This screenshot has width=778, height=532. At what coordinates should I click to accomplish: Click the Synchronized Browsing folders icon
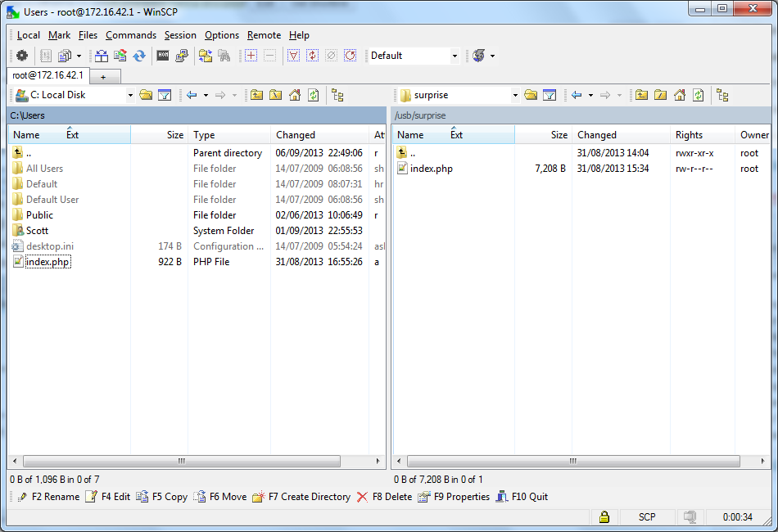click(x=206, y=56)
